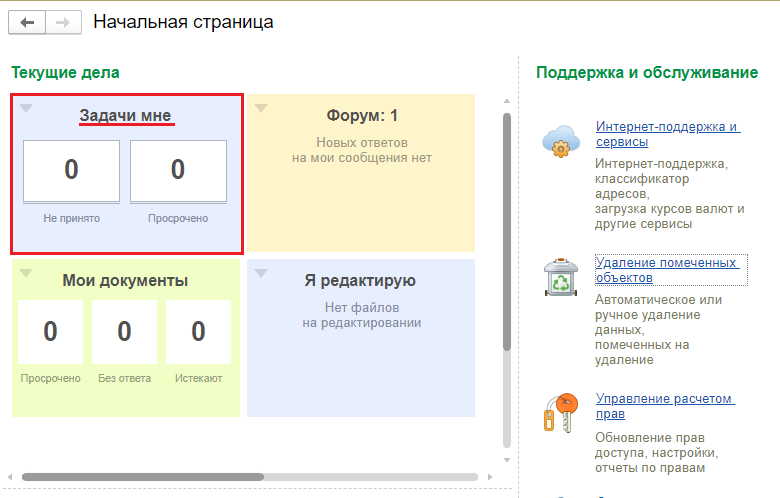Viewport: 780px width, 498px height.
Task: Expand the Задачи мне tile menu
Action: [x=27, y=108]
